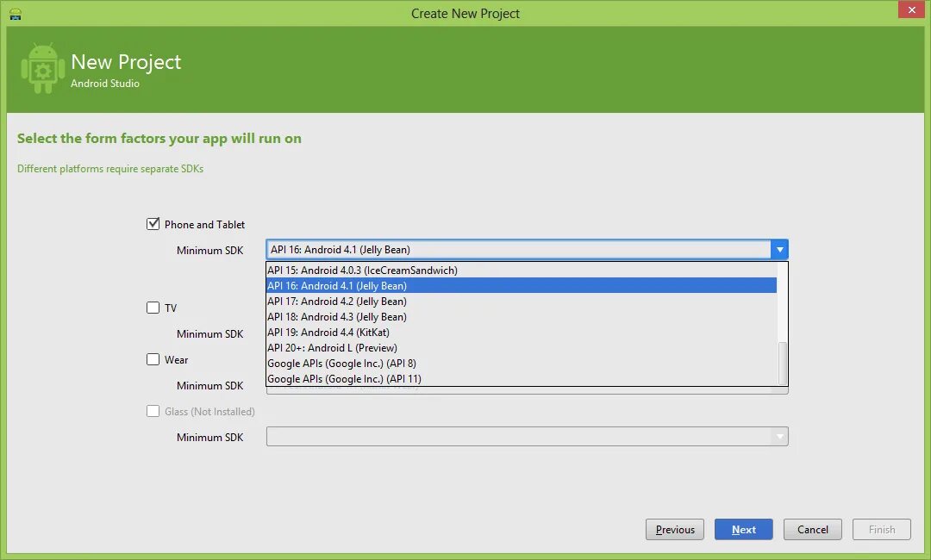The image size is (931, 560).
Task: Close the Create New Project window
Action: point(911,9)
